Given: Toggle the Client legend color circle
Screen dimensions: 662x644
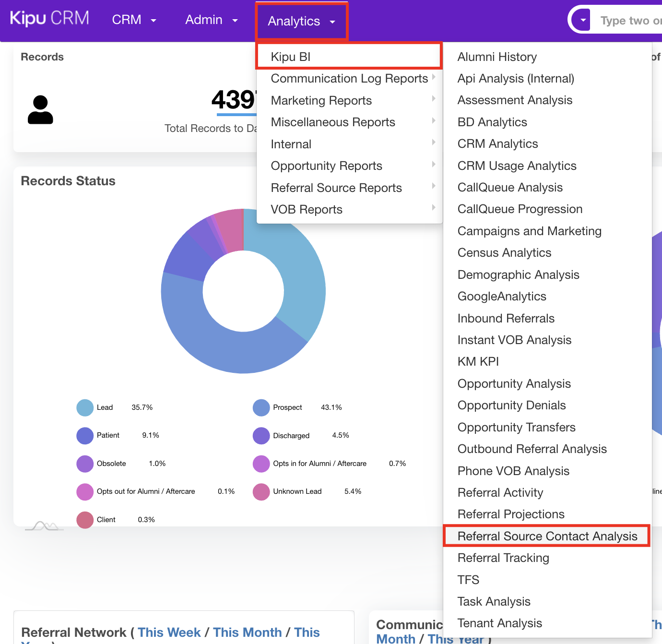Looking at the screenshot, I should point(85,520).
